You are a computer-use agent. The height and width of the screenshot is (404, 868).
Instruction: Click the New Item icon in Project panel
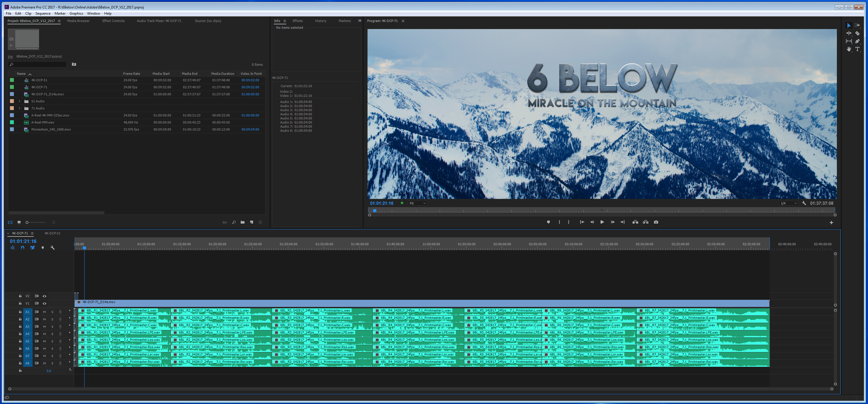(251, 222)
